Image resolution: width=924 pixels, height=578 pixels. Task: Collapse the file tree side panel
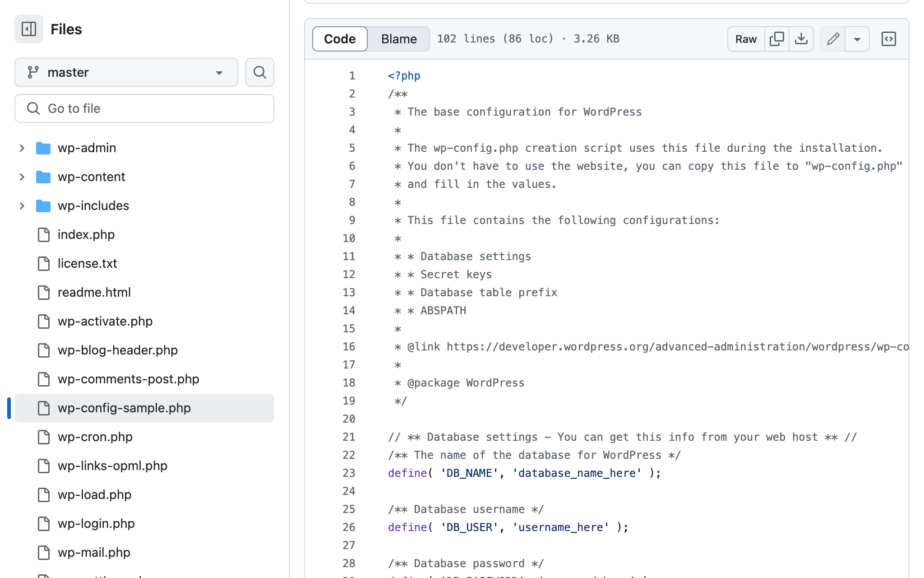tap(29, 29)
